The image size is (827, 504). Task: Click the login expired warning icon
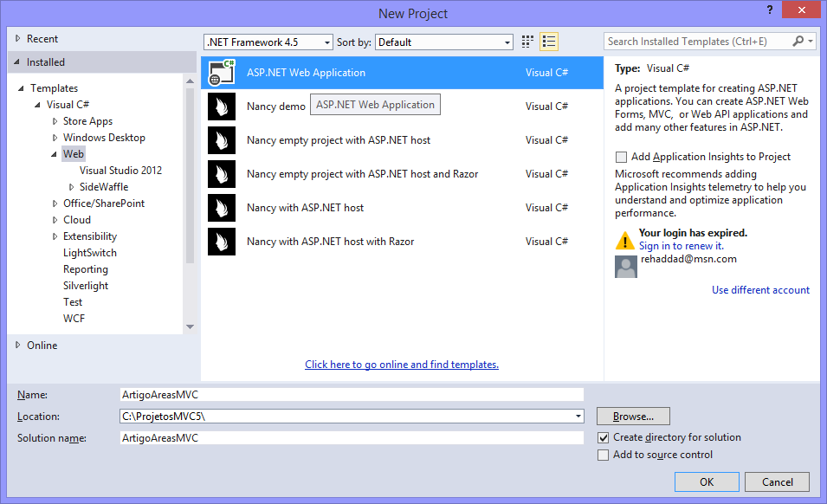pos(625,241)
